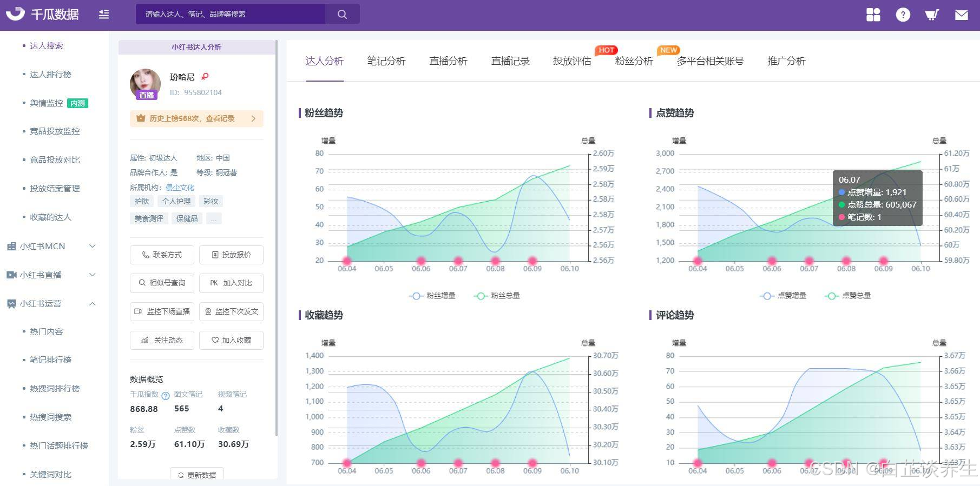Click the search magnifier button
980x486 pixels.
click(343, 14)
